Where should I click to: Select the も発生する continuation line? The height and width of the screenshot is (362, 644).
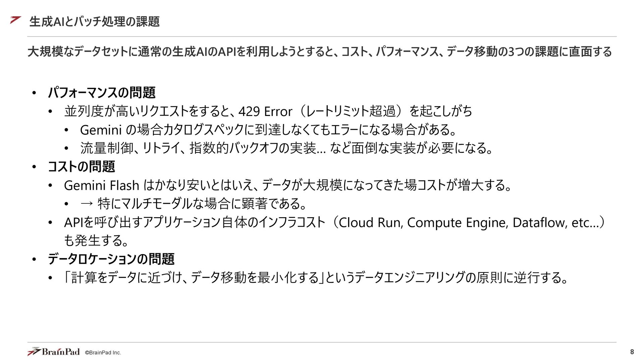(96, 241)
